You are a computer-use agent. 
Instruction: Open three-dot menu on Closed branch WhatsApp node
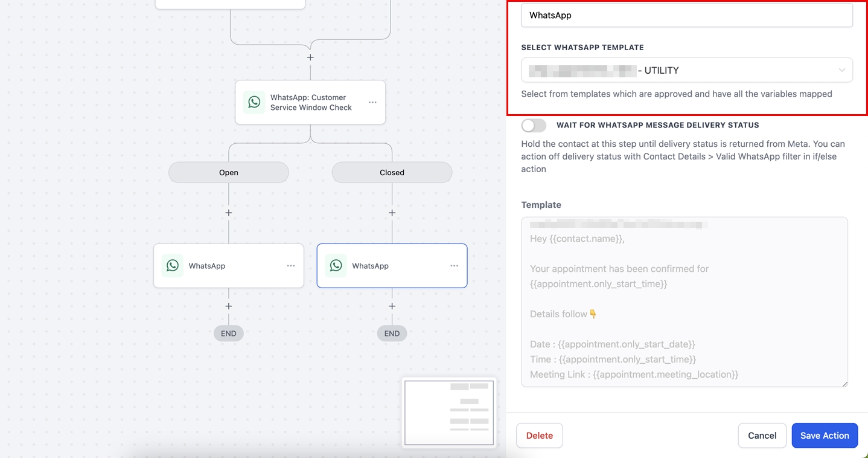[455, 266]
